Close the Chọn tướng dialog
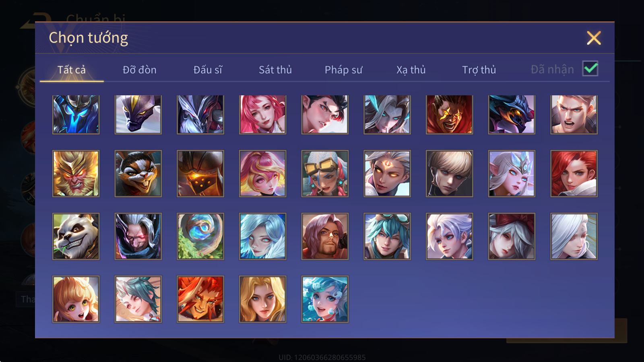The height and width of the screenshot is (362, 644). pos(594,38)
